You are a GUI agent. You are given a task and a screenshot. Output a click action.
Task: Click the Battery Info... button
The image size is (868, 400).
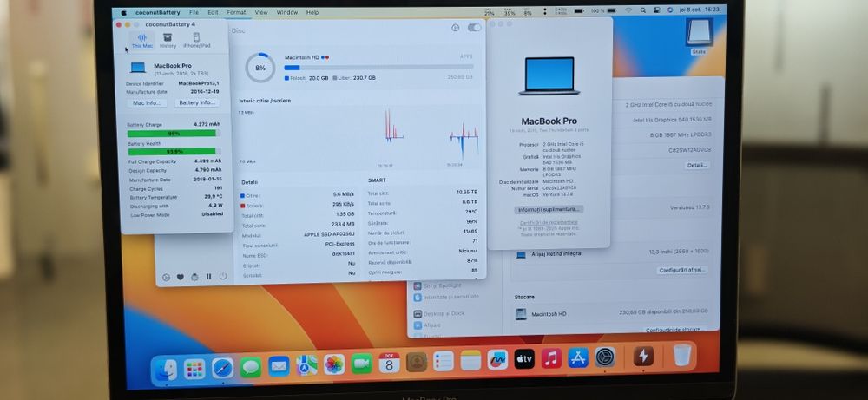pos(197,103)
